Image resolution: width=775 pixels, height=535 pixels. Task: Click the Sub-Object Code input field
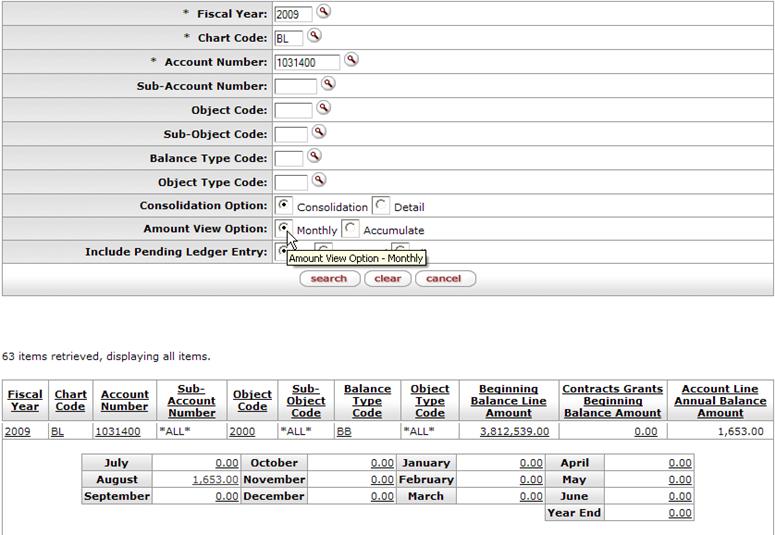pyautogui.click(x=291, y=134)
